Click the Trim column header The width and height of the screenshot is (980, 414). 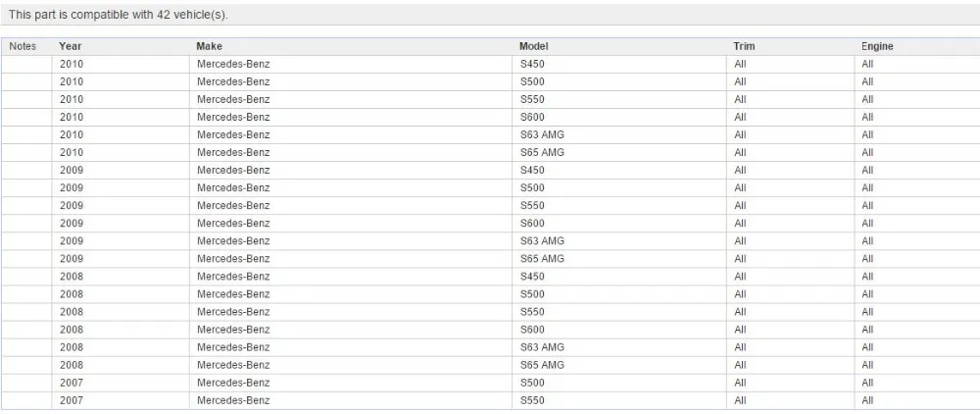click(790, 46)
